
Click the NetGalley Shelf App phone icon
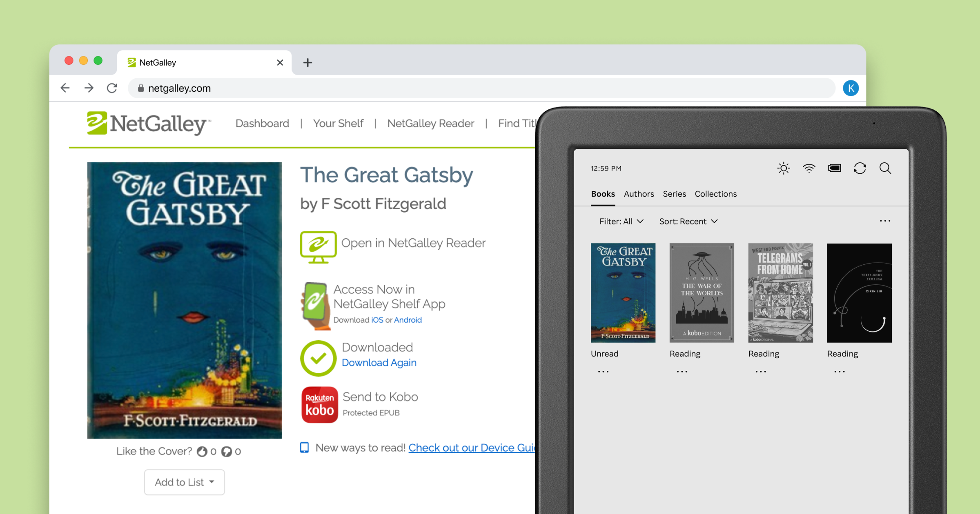(x=315, y=306)
